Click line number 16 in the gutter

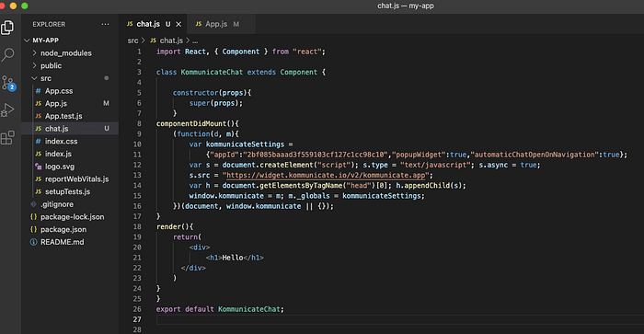click(137, 206)
